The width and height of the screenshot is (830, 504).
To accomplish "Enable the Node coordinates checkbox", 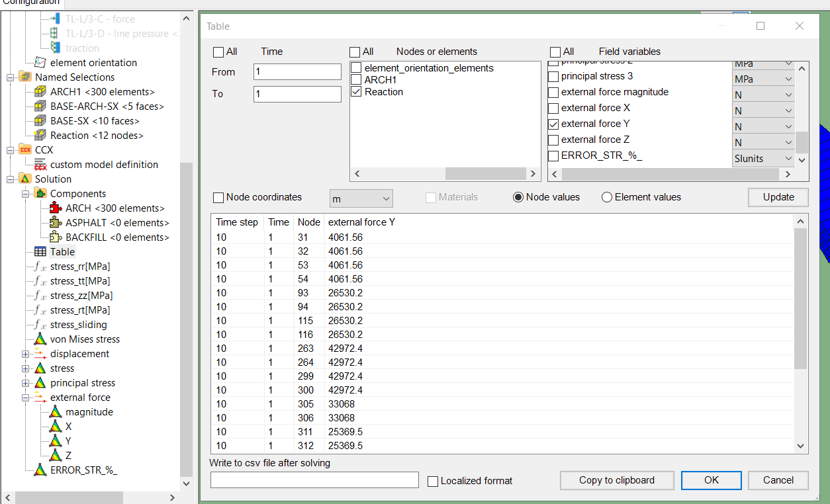I will (x=218, y=198).
